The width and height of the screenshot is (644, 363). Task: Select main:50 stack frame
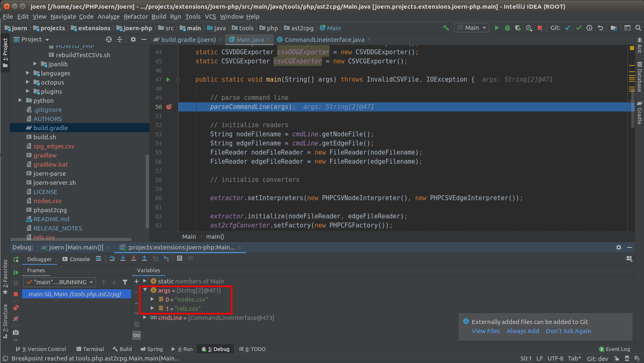pos(77,294)
